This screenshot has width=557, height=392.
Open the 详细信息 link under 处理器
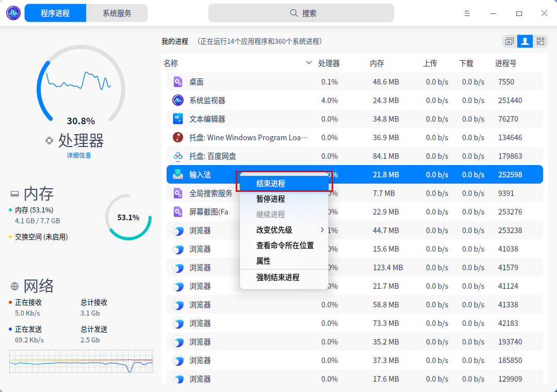click(79, 155)
